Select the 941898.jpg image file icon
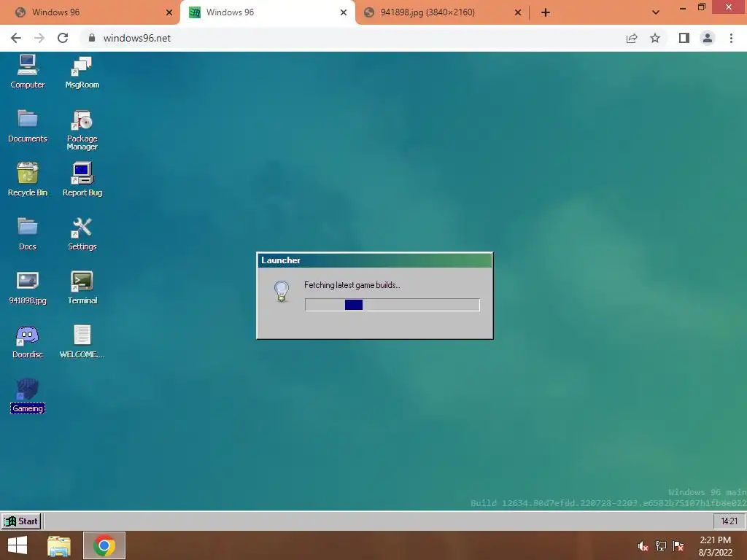Image resolution: width=747 pixels, height=560 pixels. tap(27, 287)
